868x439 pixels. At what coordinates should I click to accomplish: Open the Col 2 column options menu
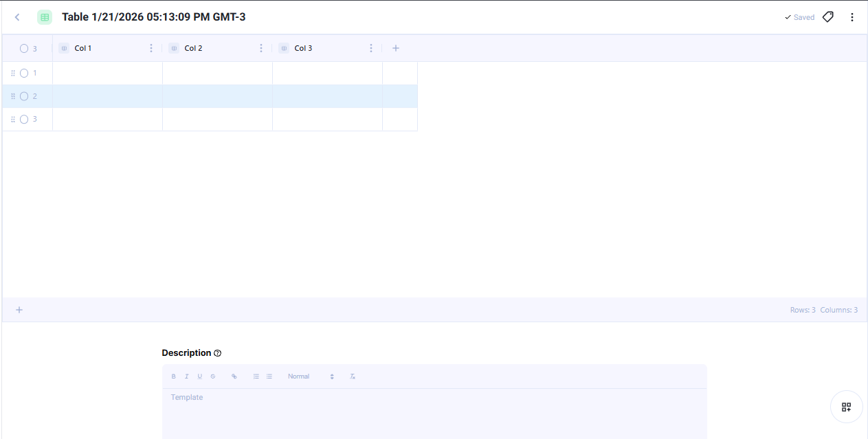click(x=261, y=48)
